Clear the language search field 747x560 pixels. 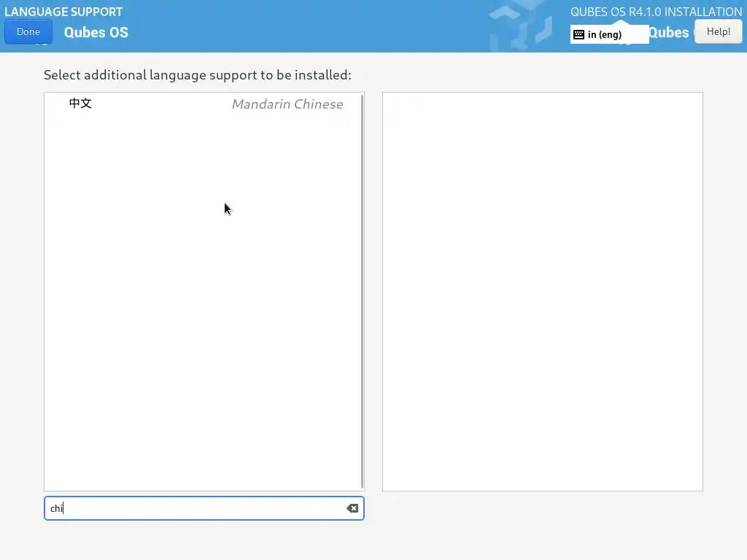click(x=352, y=508)
